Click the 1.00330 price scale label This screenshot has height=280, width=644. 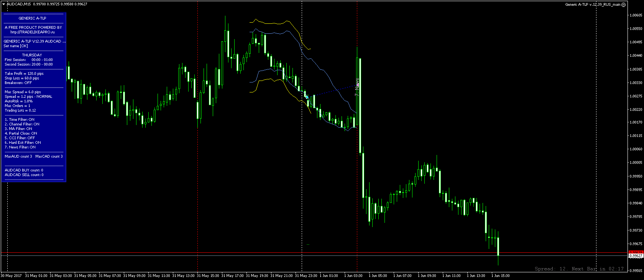(636, 83)
